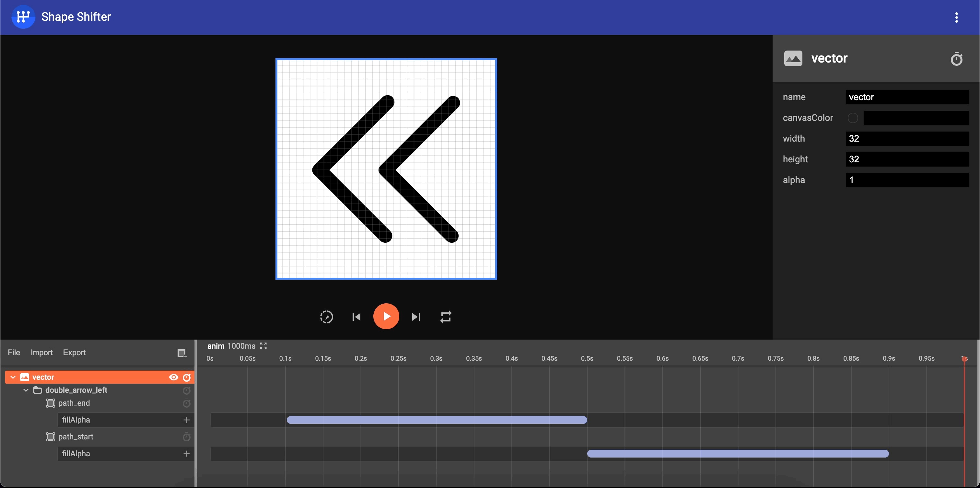Screen dimensions: 980x488
Task: Click the Shape Shifter logo icon
Action: pos(23,17)
